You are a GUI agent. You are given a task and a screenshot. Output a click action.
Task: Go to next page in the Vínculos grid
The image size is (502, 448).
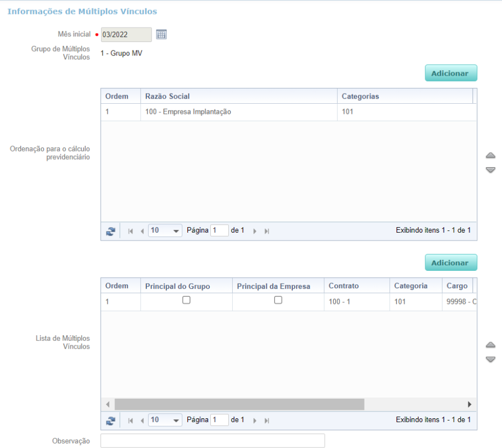(255, 421)
